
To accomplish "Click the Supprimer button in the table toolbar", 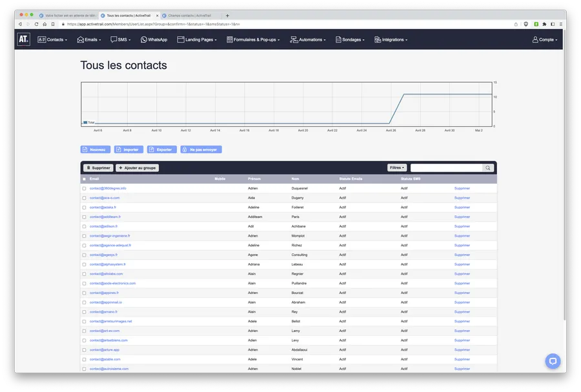I will tap(98, 168).
